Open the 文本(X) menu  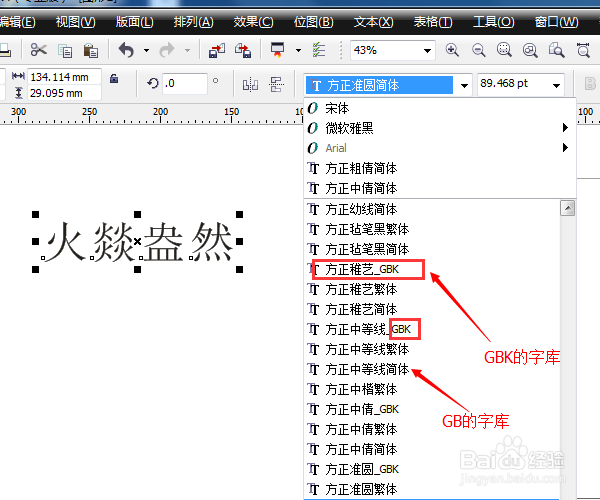coord(373,22)
